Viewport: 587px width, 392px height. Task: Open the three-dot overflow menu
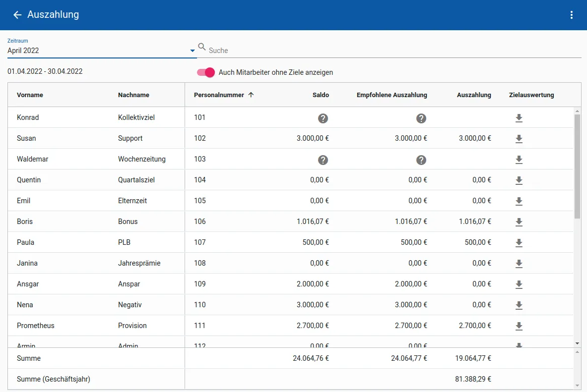pos(572,15)
